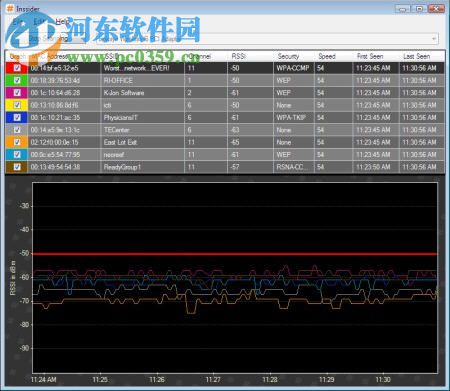Select the K-Jon Software SSID cell
The width and height of the screenshot is (450, 391).
[x=142, y=93]
